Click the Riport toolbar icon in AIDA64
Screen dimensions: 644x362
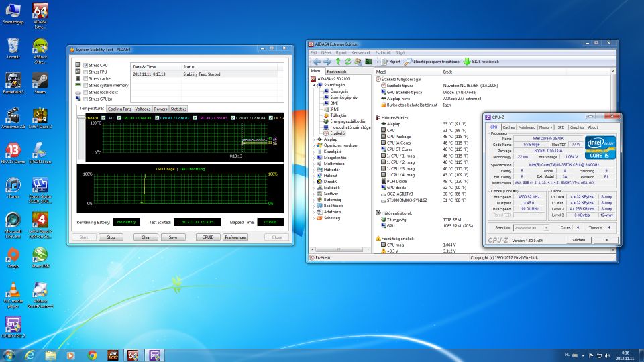385,61
